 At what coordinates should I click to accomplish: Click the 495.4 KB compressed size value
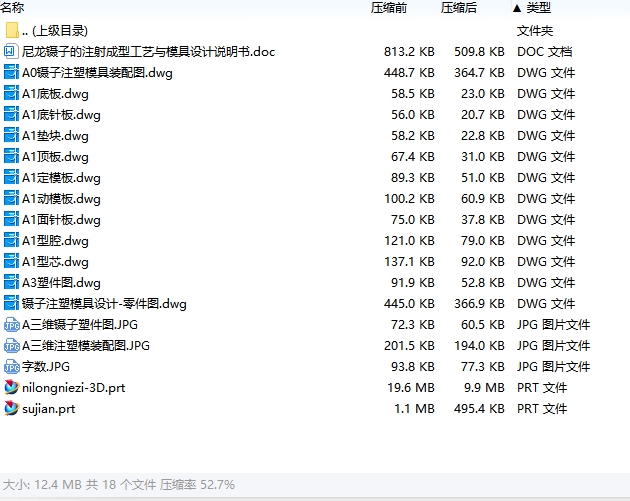click(479, 409)
